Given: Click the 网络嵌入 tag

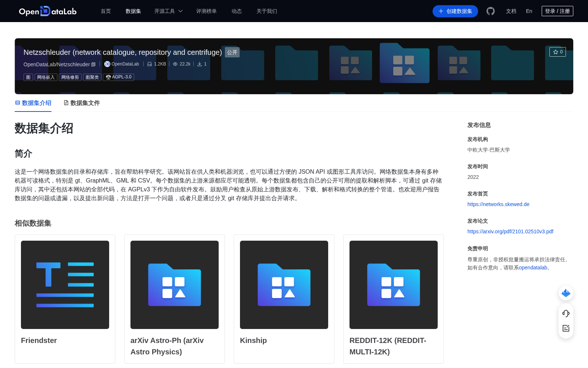Looking at the screenshot, I should (x=46, y=77).
